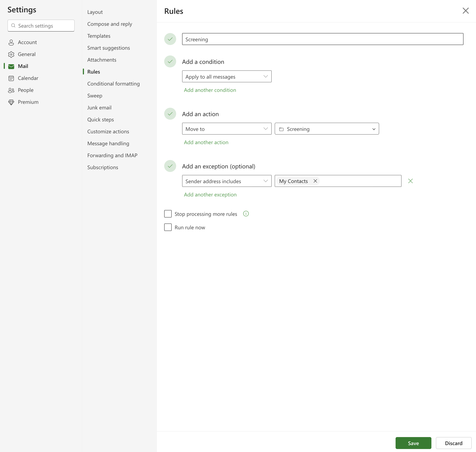Open the Apply to all messages dropdown
This screenshot has width=476, height=452.
[x=227, y=76]
